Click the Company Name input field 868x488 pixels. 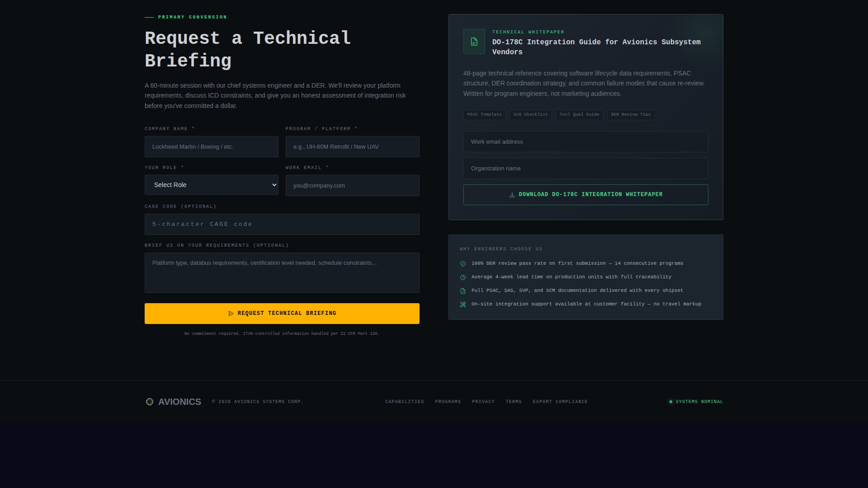point(211,146)
